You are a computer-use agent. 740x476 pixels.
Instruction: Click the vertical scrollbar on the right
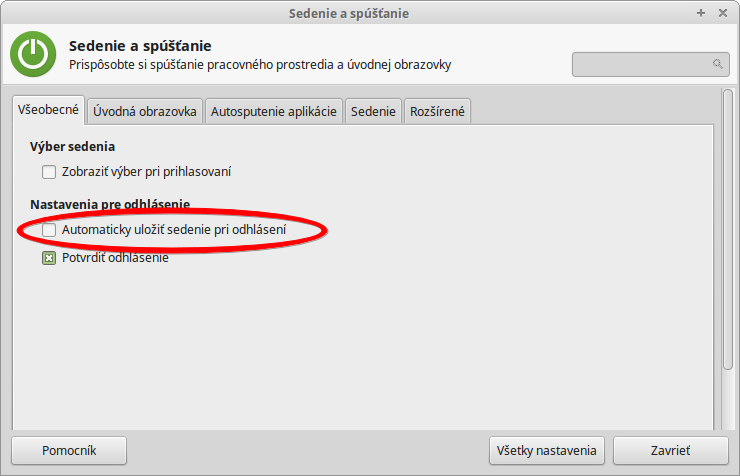coord(728,230)
